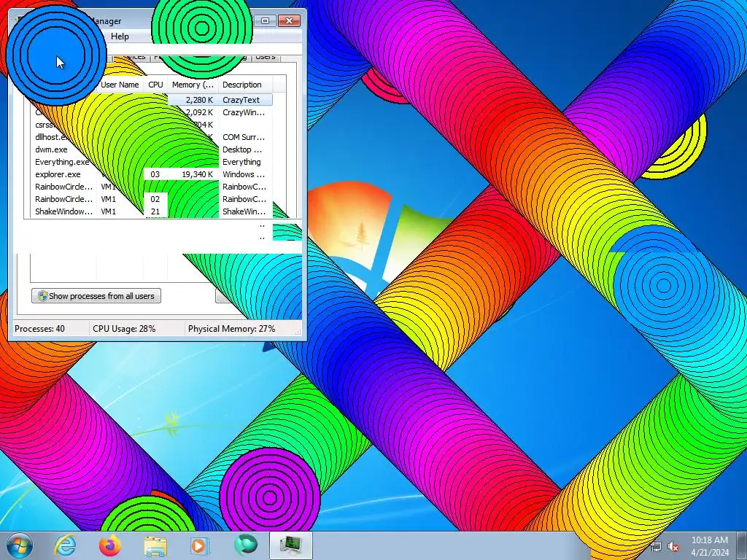Viewport: 747px width, 560px height.
Task: Click the teal sphere taskbar icon
Action: (245, 545)
